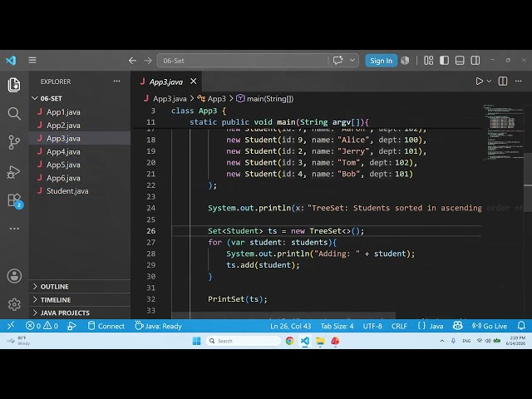
Task: Run the Java file with play icon
Action: pyautogui.click(x=479, y=81)
